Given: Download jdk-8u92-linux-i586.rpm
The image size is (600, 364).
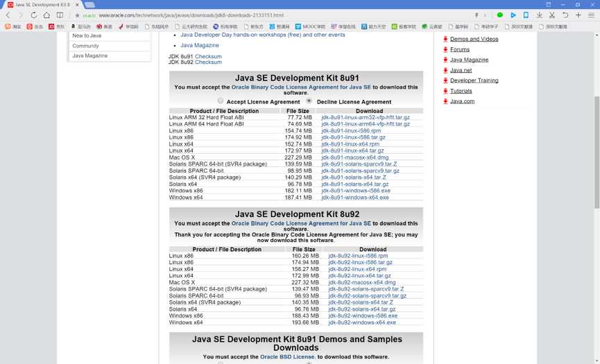Looking at the screenshot, I should 358,256.
